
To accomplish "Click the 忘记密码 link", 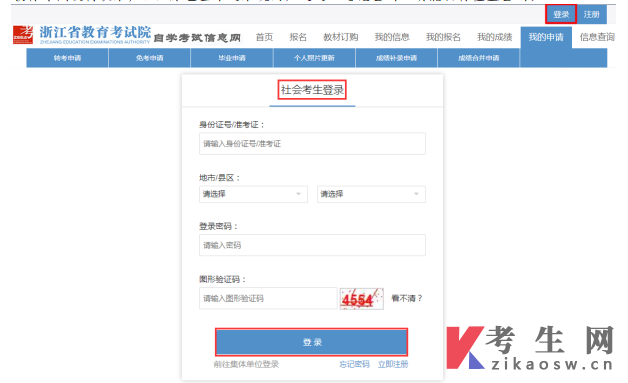I will pos(354,364).
